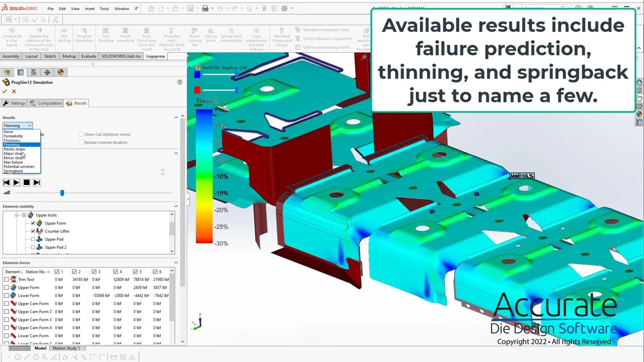Open the Insert menu
Viewport: 644px width, 362px height.
90,9
